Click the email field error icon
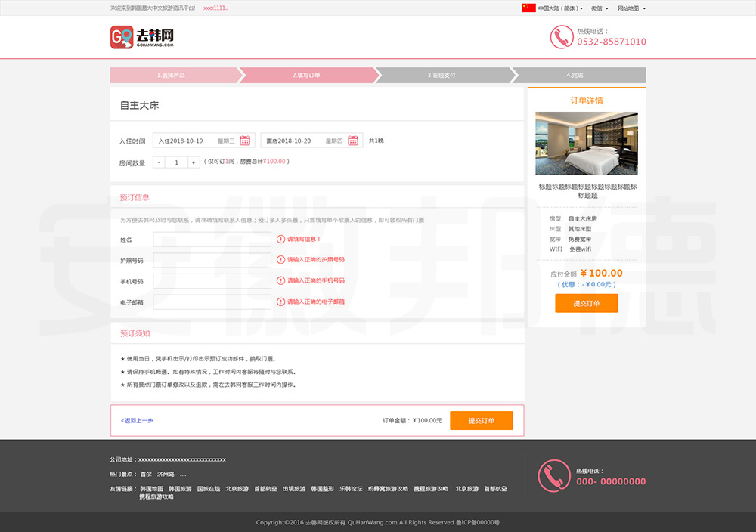The height and width of the screenshot is (532, 756). coord(281,302)
